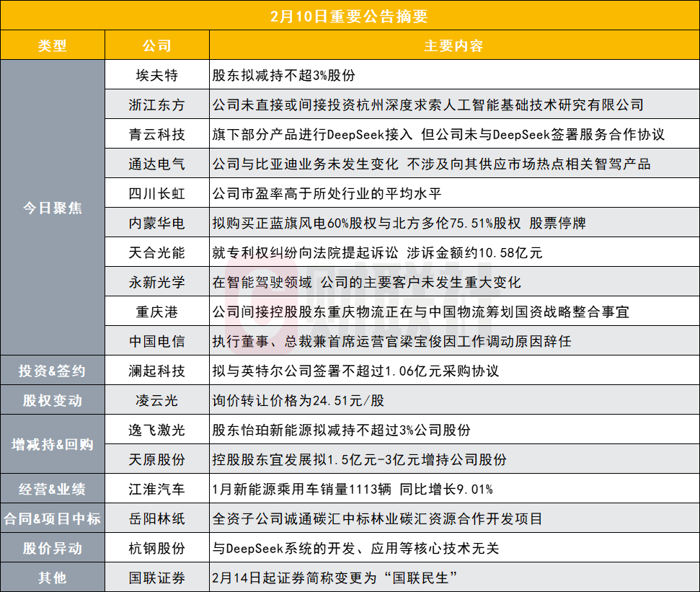This screenshot has height=592, width=700.
Task: Click the 杭钢股份 row's DeepSeek系统…核心技术无关 text
Action: click(355, 548)
